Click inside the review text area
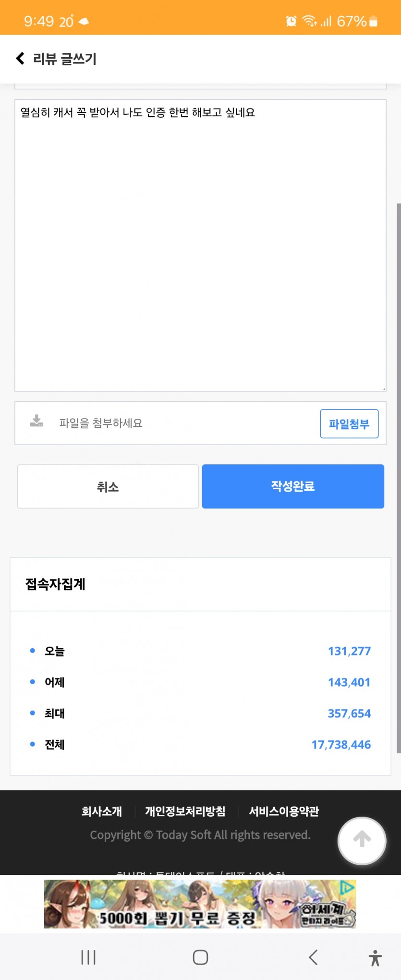This screenshot has height=980, width=401. 200,245
